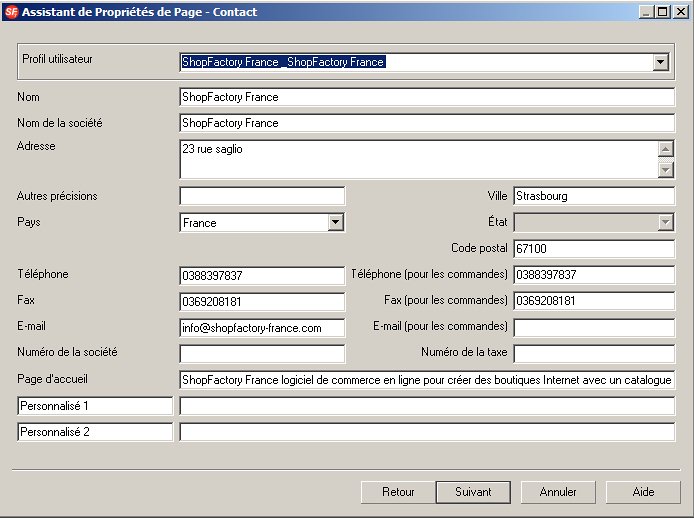694x518 pixels.
Task: Click the Suivant button
Action: pyautogui.click(x=473, y=492)
